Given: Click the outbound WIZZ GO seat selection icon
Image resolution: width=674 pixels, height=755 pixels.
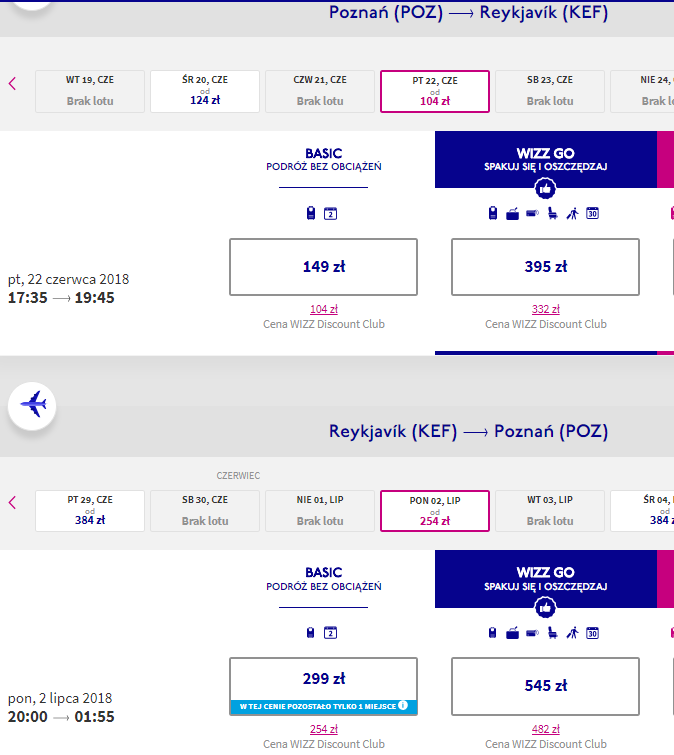Looking at the screenshot, I should (x=553, y=213).
